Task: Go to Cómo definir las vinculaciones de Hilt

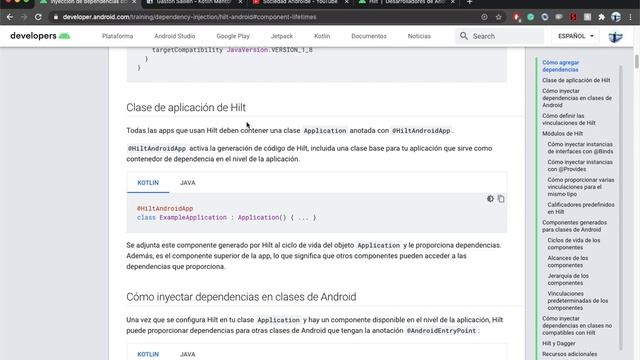Action: [569, 119]
